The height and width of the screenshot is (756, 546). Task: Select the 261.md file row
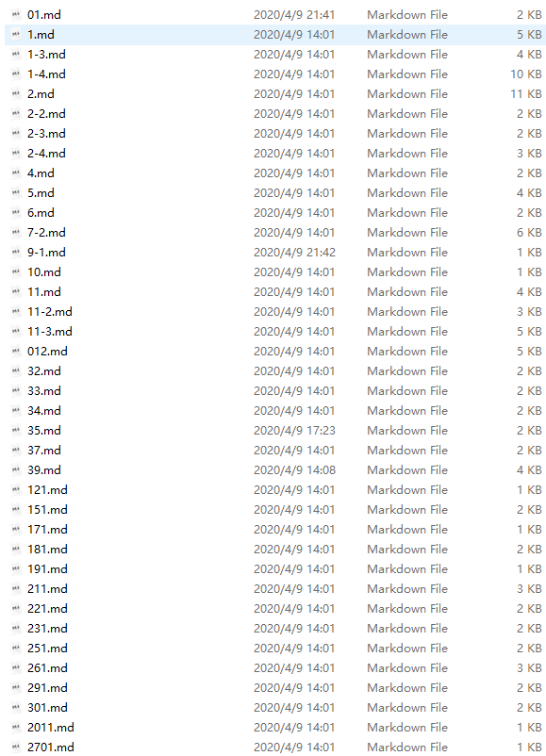click(x=275, y=668)
